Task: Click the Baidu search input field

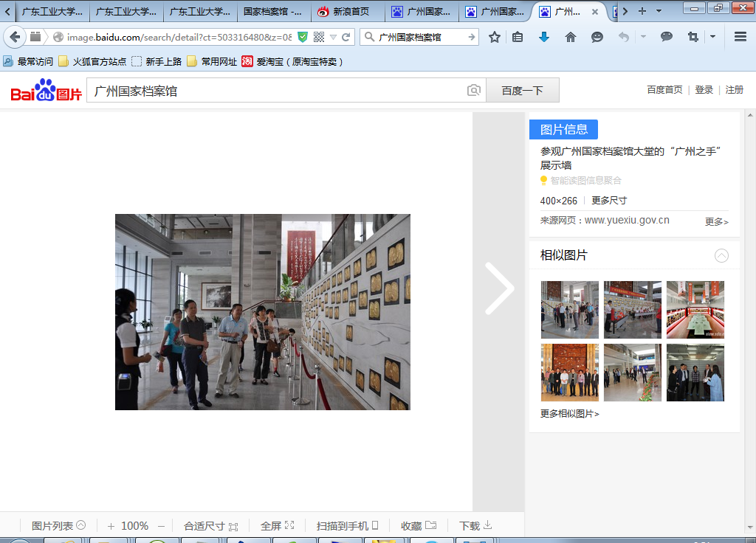Action: click(x=277, y=90)
